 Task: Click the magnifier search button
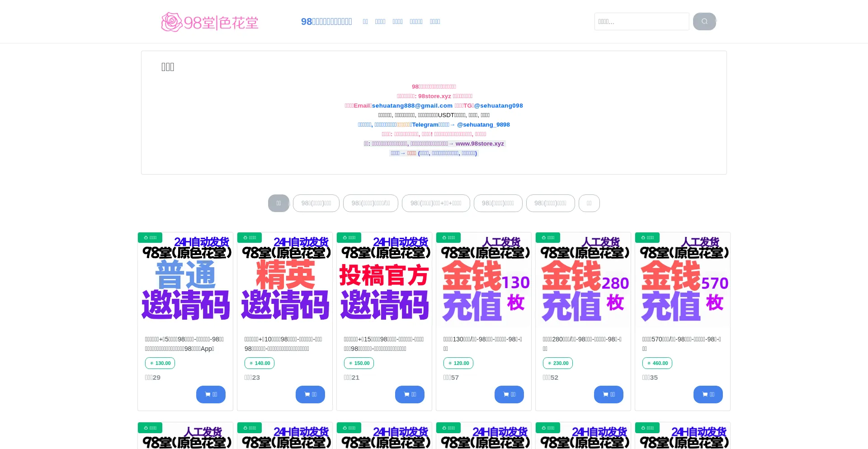click(704, 21)
